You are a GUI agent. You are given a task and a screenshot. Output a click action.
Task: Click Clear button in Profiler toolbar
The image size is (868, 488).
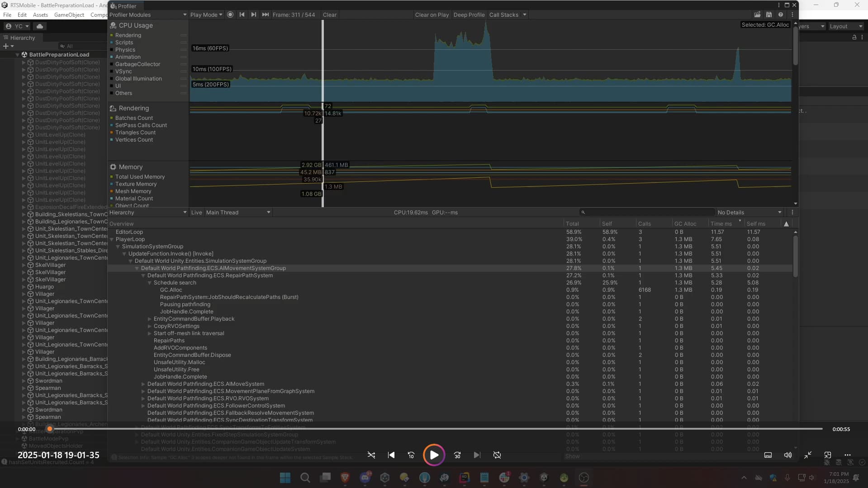[x=329, y=14]
